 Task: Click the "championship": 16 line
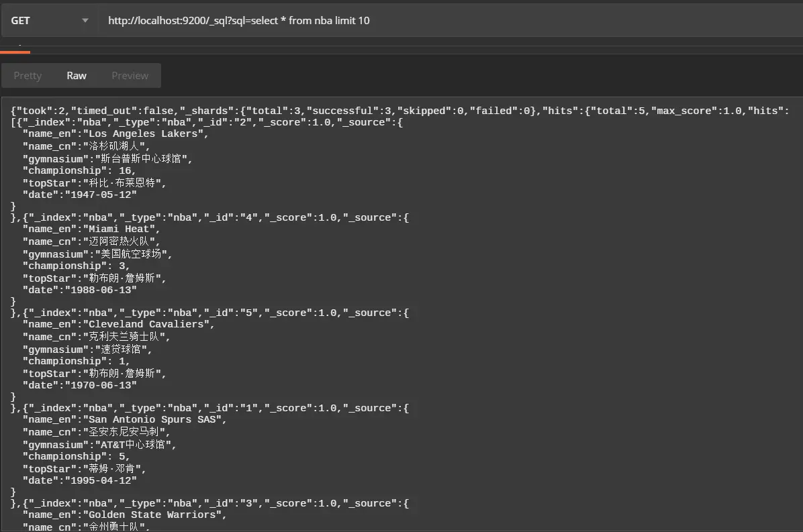click(x=79, y=171)
